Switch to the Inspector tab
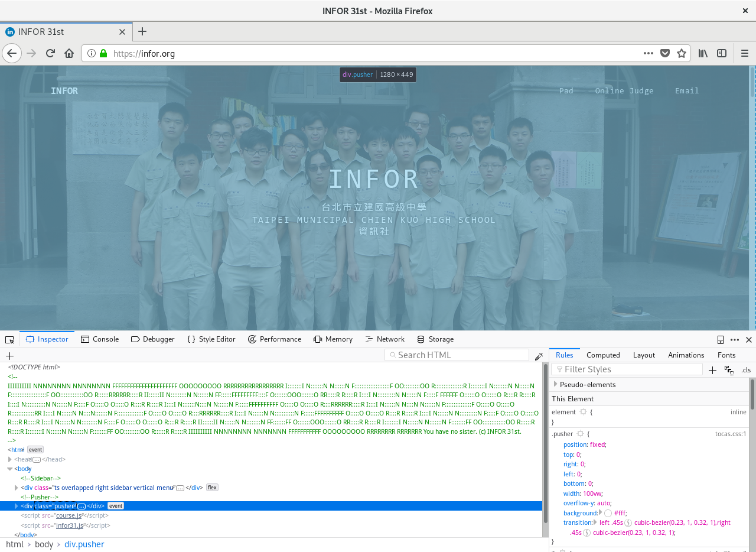The image size is (756, 552). [47, 339]
